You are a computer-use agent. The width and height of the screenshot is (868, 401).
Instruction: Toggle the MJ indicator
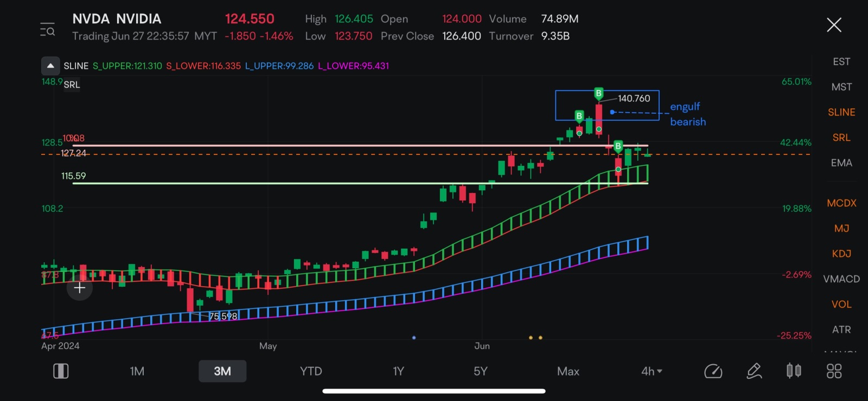[841, 229]
